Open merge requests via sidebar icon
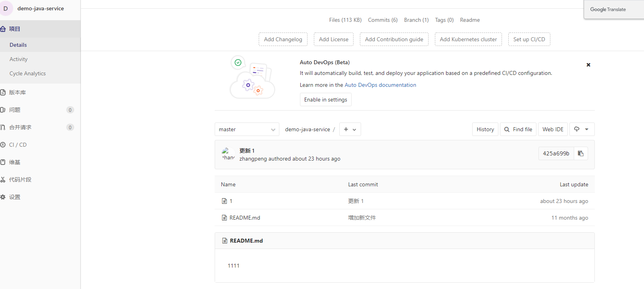The width and height of the screenshot is (644, 289). (3, 127)
